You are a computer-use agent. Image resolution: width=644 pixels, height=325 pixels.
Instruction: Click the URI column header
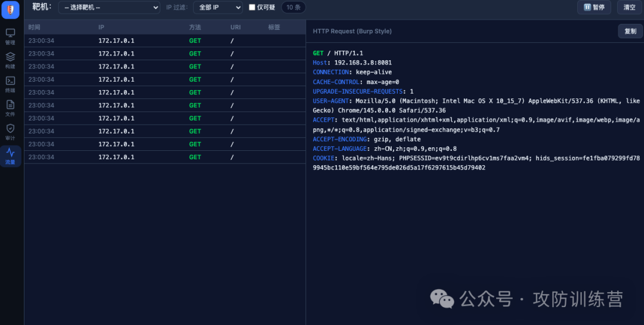pos(236,27)
